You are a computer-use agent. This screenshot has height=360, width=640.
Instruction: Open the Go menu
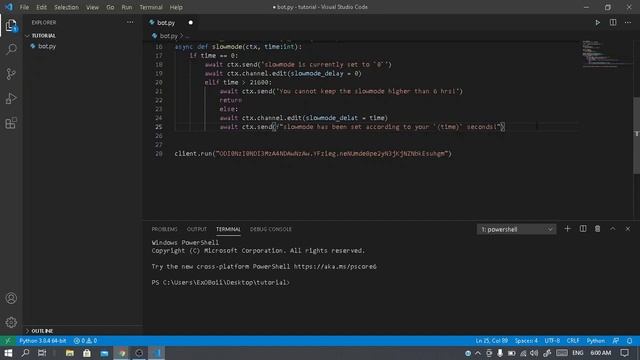point(110,7)
